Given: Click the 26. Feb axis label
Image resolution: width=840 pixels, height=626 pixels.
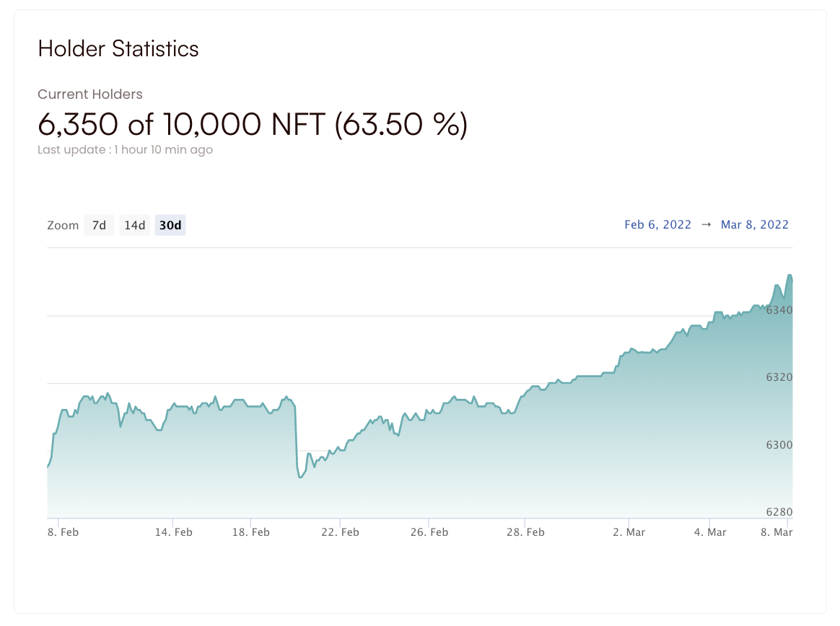Looking at the screenshot, I should (429, 532).
